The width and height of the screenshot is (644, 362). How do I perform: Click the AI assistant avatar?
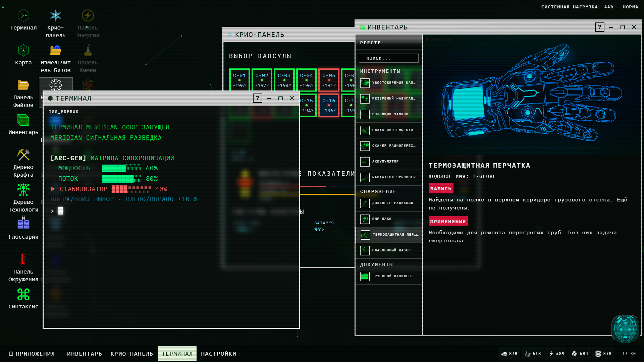coord(625,328)
